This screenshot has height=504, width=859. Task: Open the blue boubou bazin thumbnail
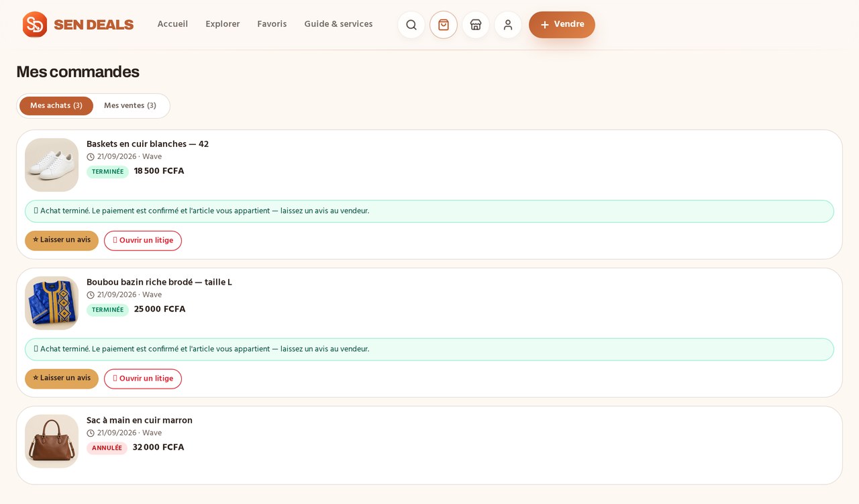[x=52, y=303]
